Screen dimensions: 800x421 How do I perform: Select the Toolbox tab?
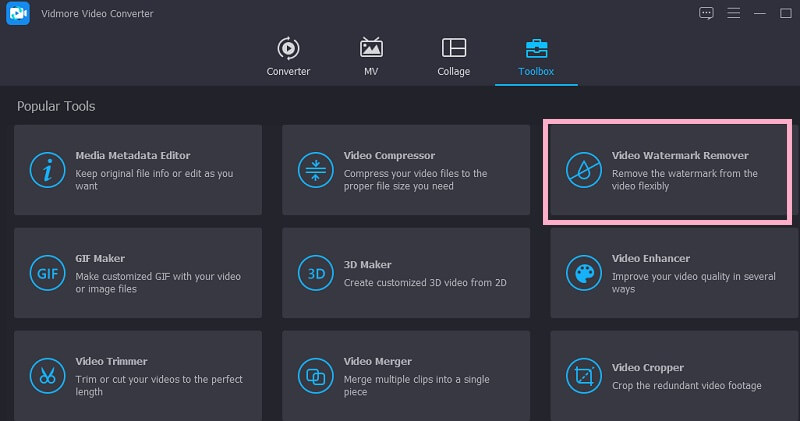pos(536,57)
